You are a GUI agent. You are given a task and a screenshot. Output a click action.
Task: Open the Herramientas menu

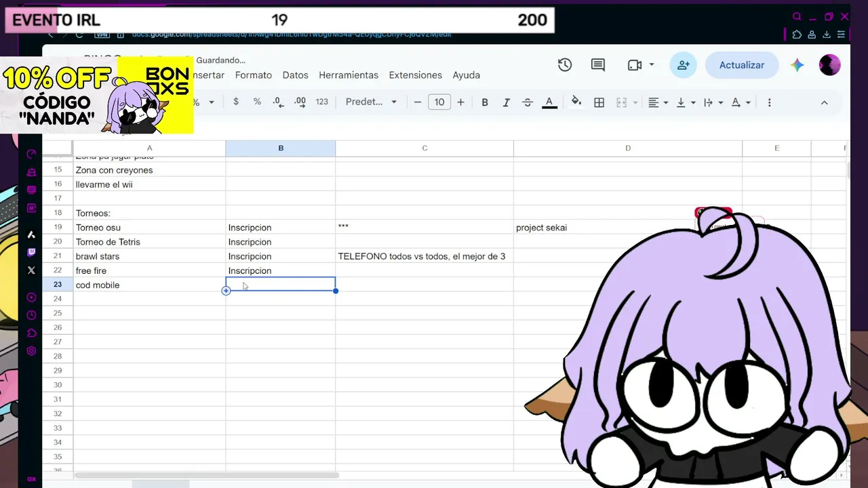[349, 75]
